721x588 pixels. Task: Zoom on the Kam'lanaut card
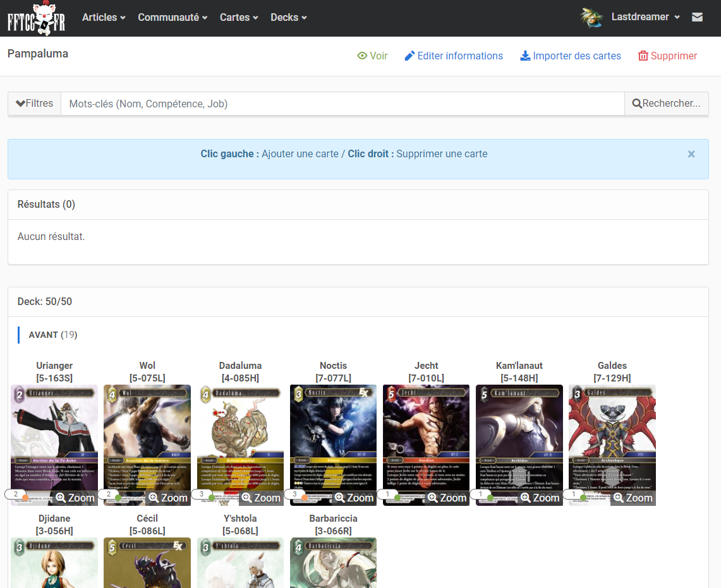click(540, 498)
